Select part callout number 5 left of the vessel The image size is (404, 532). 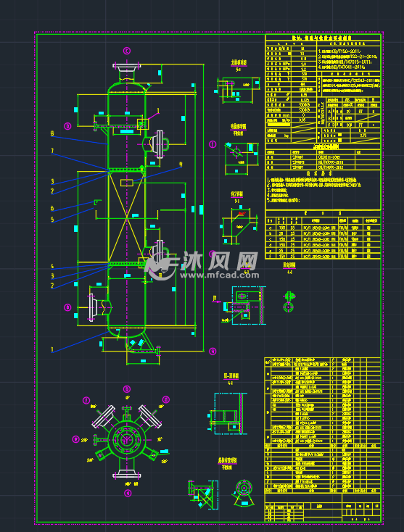tap(52, 220)
